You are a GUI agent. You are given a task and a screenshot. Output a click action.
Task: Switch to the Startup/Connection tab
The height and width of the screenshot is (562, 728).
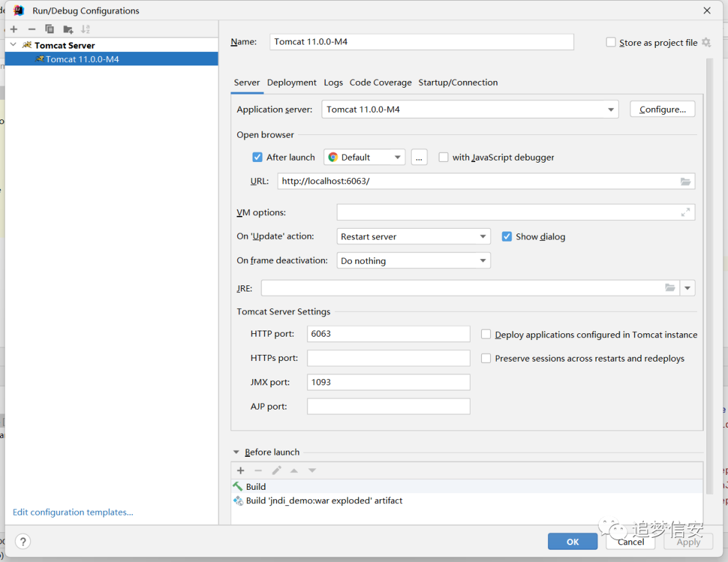458,83
